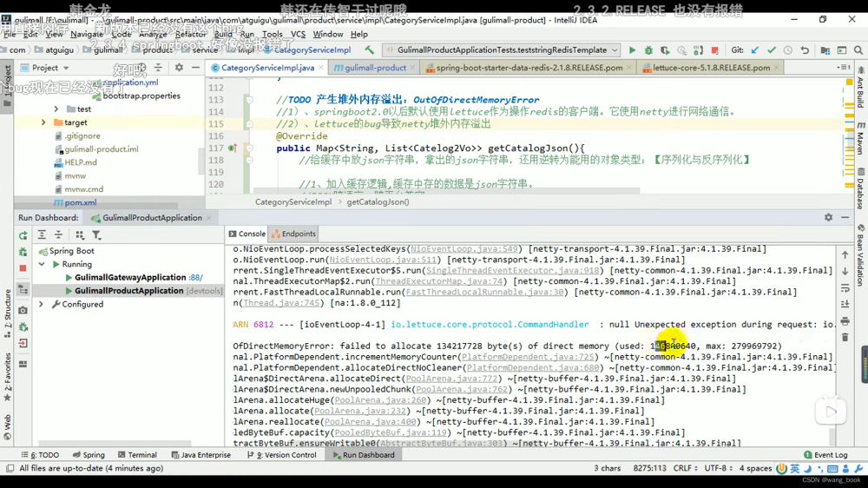Viewport: 868px width, 488px height.
Task: Change UTF-8 file encoding in status bar
Action: (719, 469)
